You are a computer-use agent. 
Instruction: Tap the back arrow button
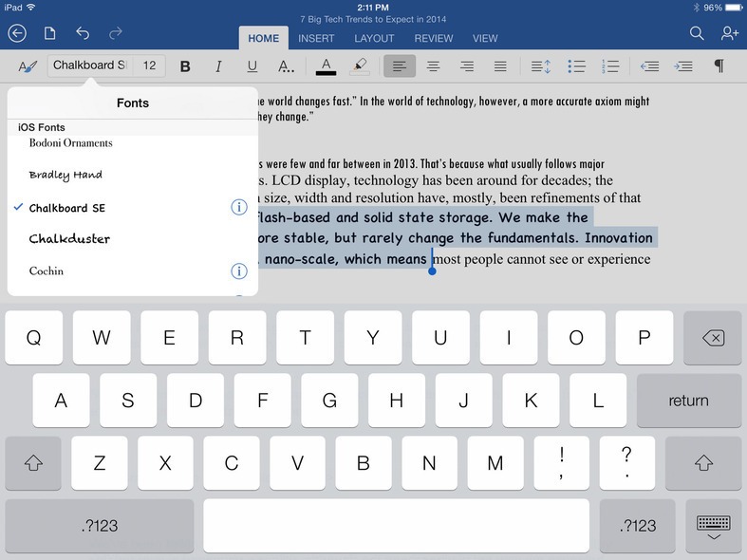coord(17,34)
